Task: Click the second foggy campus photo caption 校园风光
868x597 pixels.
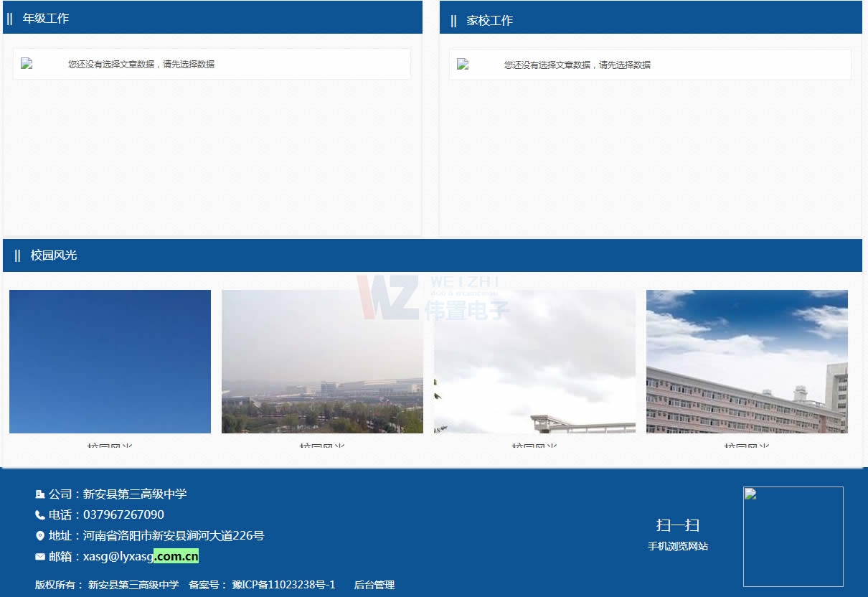Action: click(x=321, y=446)
